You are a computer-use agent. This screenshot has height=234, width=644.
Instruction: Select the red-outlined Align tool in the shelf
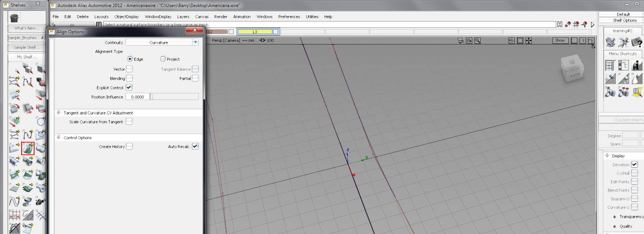tap(28, 148)
